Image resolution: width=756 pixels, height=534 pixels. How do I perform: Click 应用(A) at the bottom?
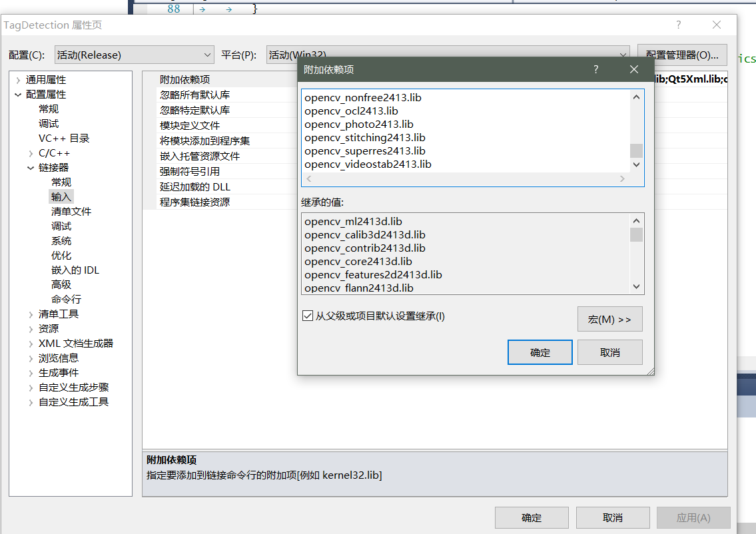[x=693, y=517]
